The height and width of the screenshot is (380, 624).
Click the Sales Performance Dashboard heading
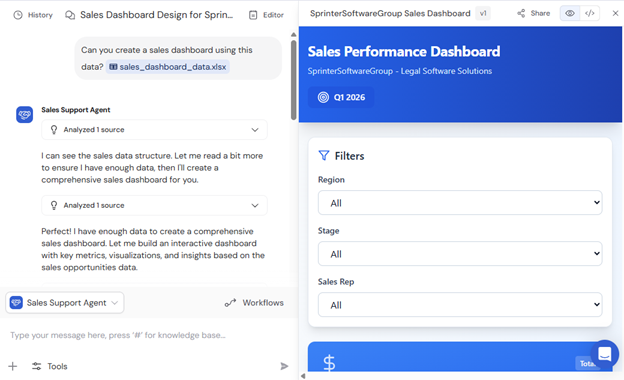point(404,52)
